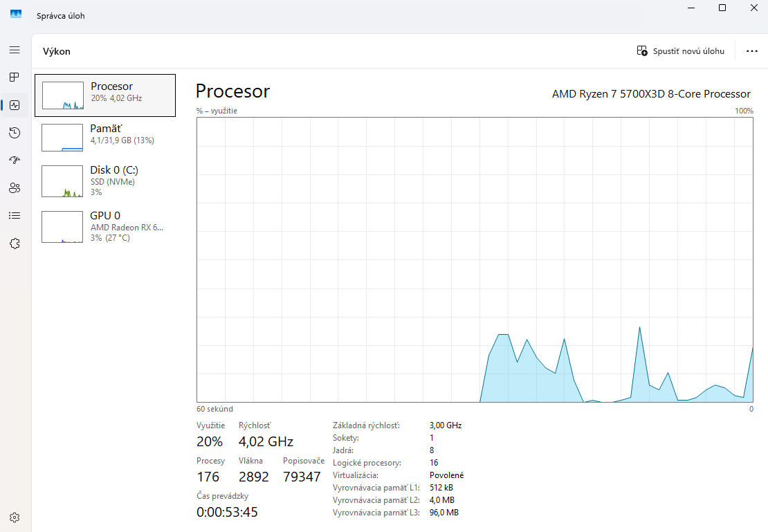The width and height of the screenshot is (768, 532).
Task: Select the Performance page icon
Action: 15,105
